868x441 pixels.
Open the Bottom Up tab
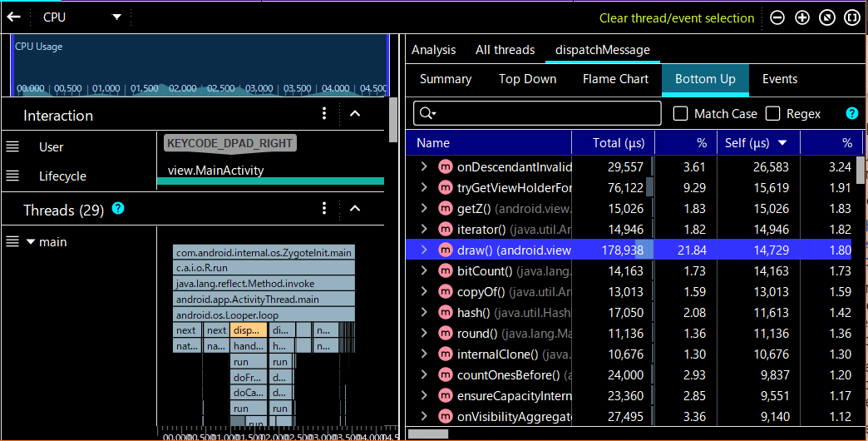705,79
